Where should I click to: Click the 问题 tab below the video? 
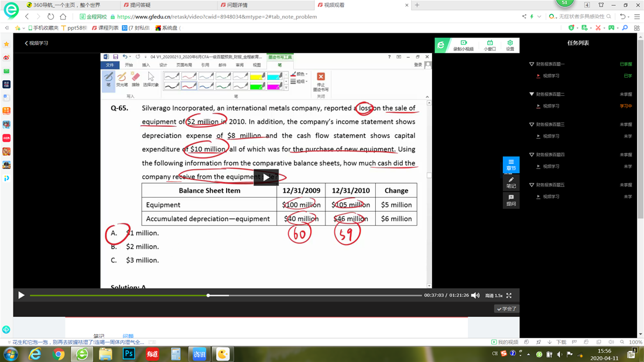pyautogui.click(x=128, y=336)
